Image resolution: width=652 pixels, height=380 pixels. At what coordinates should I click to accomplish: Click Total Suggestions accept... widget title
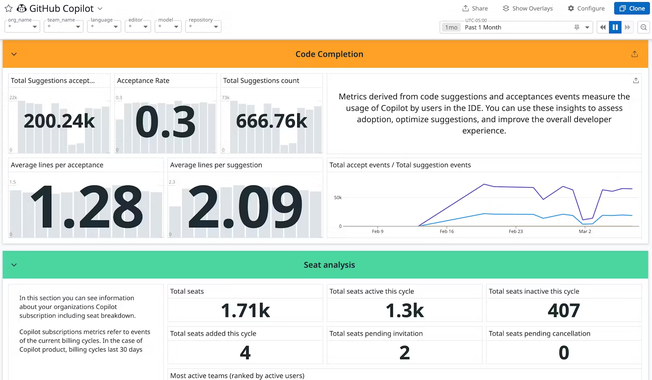tap(53, 81)
